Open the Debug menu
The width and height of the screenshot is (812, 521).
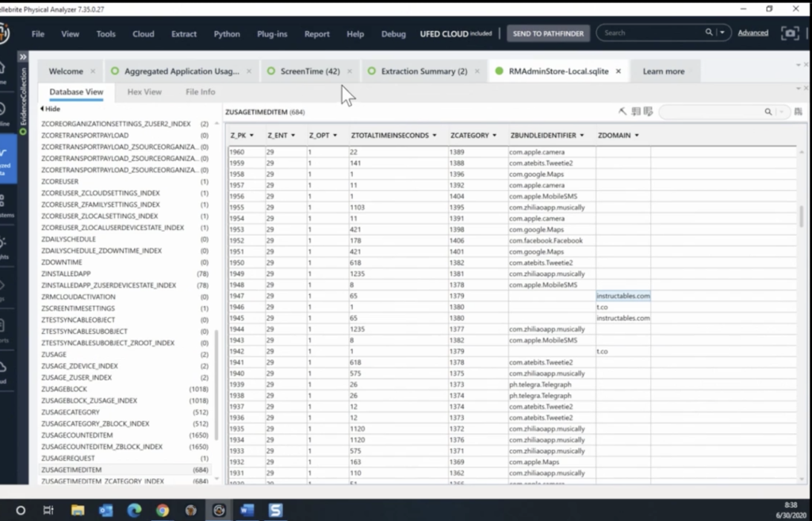[x=393, y=33]
